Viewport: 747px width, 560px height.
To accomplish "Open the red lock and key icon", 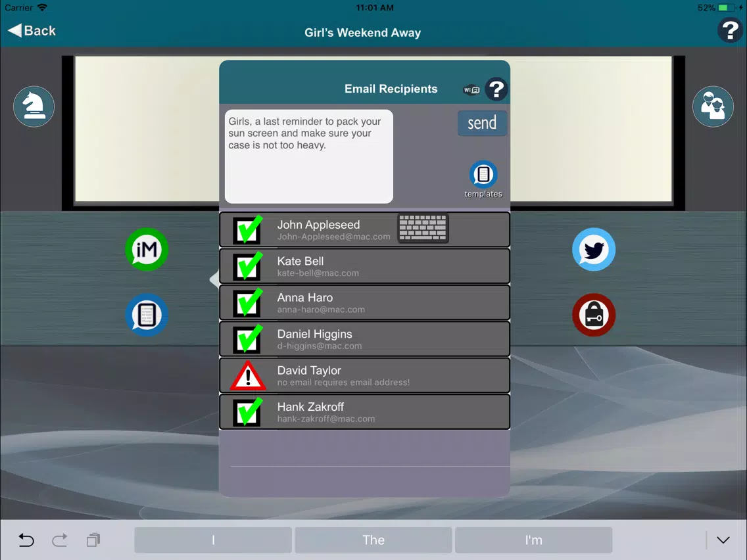I will tap(594, 315).
